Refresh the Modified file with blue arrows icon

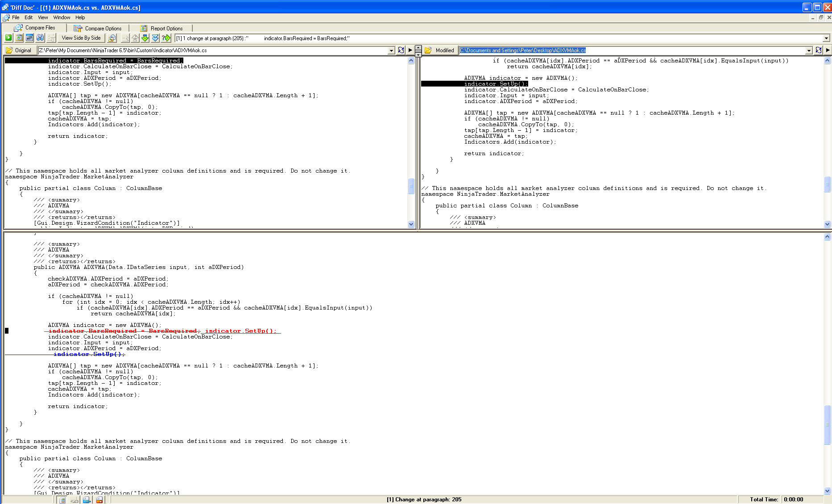[819, 50]
